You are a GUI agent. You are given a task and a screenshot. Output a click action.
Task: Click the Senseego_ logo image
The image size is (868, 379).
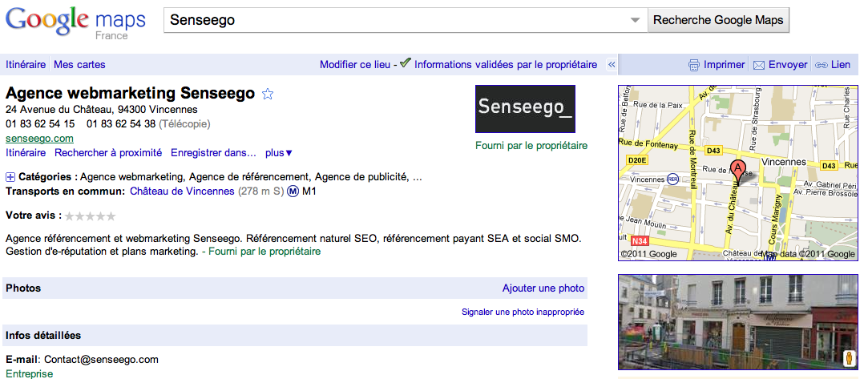[525, 108]
